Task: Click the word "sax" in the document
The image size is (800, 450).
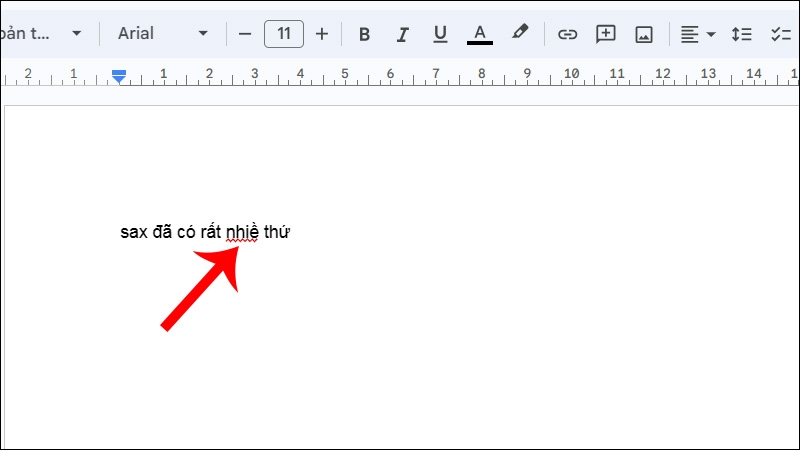Action: pos(134,233)
